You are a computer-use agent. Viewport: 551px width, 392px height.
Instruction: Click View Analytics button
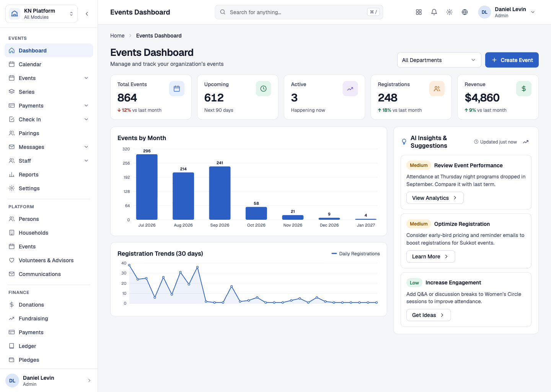pos(435,198)
